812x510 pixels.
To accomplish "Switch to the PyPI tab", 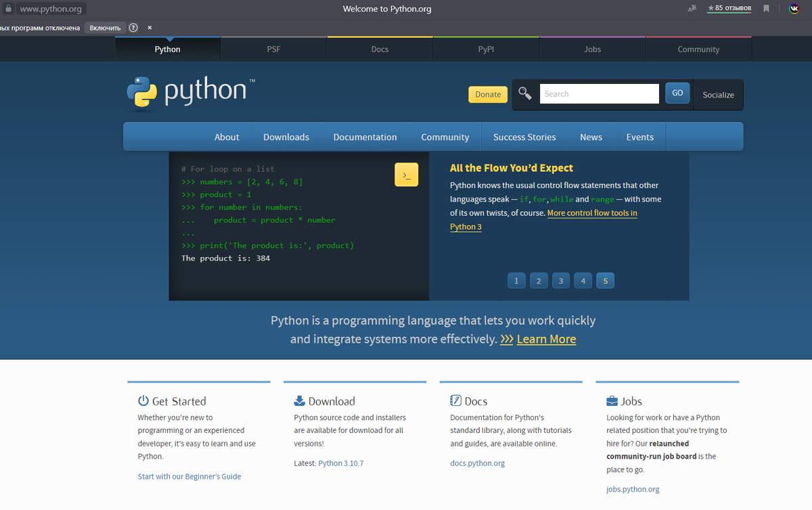I will (x=486, y=49).
